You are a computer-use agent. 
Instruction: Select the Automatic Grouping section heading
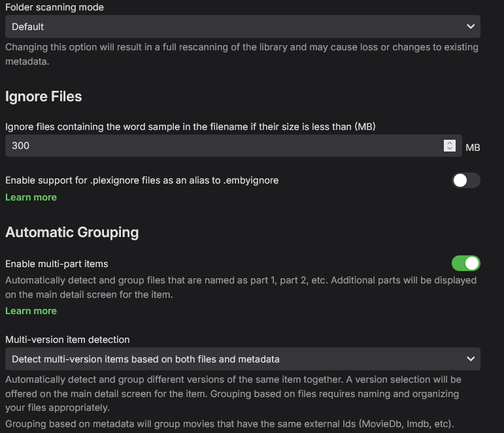click(x=72, y=232)
